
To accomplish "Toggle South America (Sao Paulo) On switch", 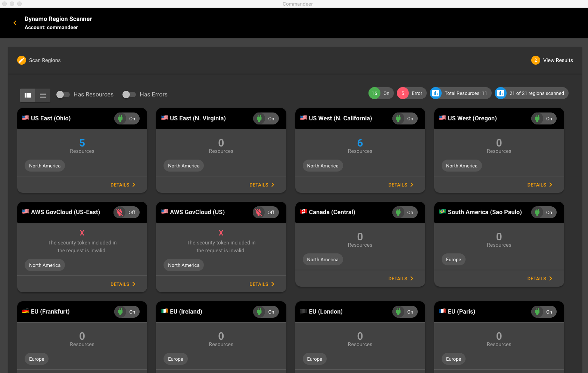I will coord(544,212).
